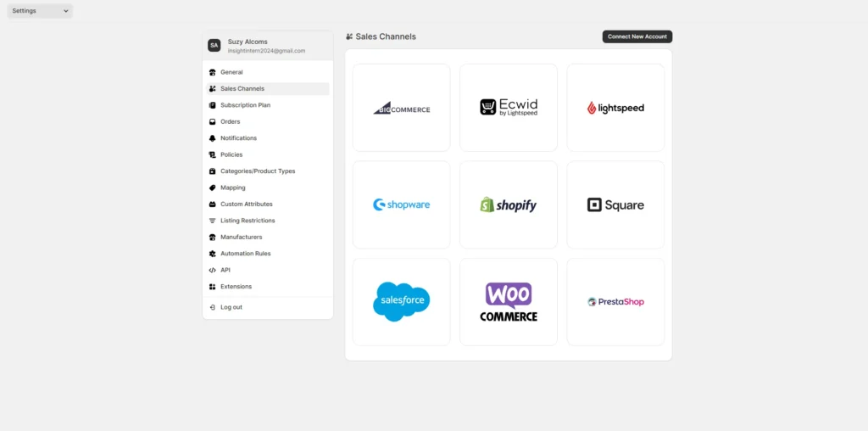Click the General storefront icon in sidebar
The height and width of the screenshot is (431, 868).
coord(212,73)
